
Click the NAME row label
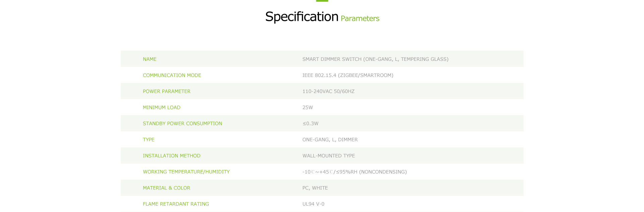[150, 59]
